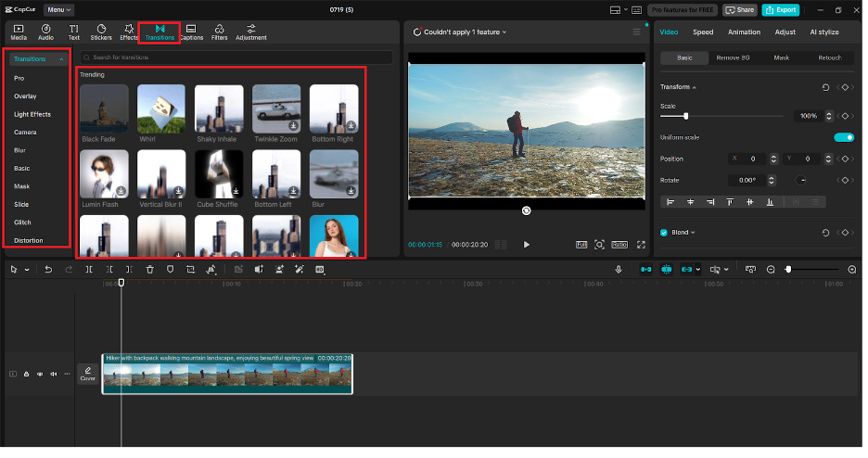Select the Mask sub-tab
Image resolution: width=868 pixels, height=458 pixels.
pyautogui.click(x=781, y=58)
